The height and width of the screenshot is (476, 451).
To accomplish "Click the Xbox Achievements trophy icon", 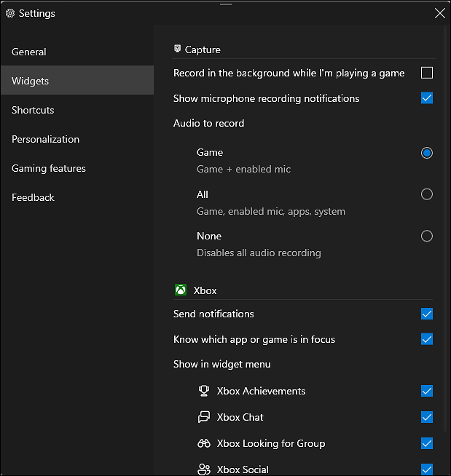I will (204, 391).
